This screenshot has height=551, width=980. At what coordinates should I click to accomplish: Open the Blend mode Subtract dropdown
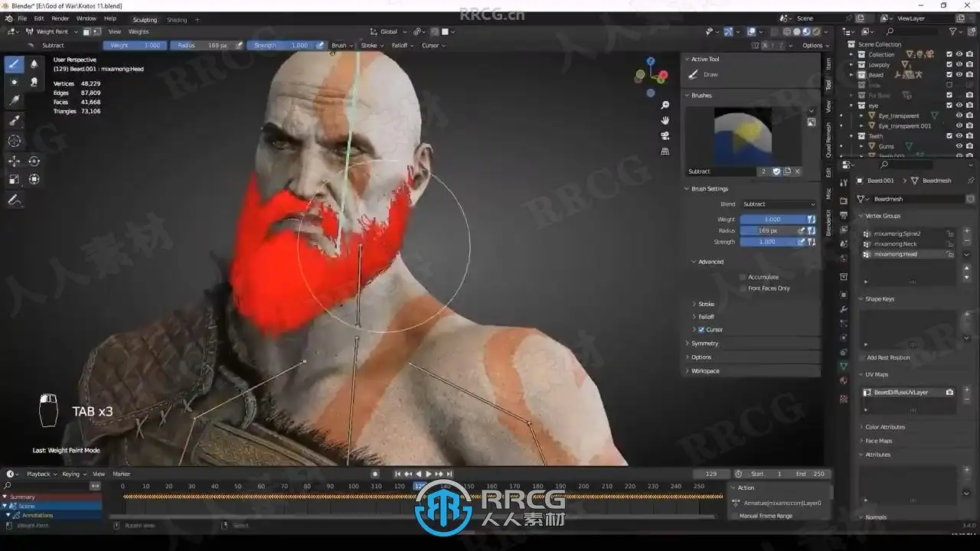(x=779, y=204)
